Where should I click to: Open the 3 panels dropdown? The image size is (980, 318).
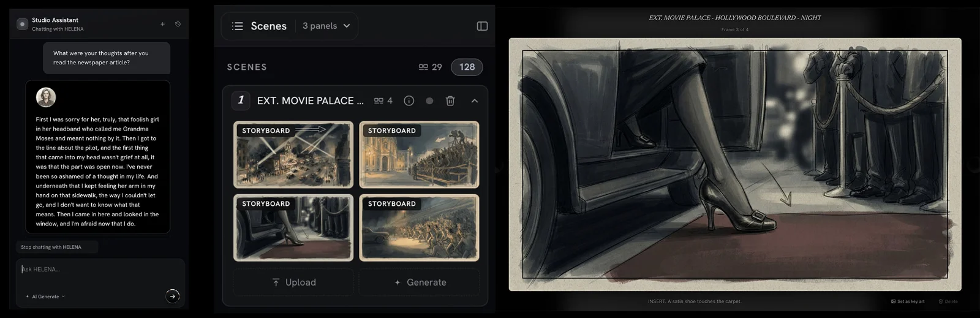tap(326, 26)
